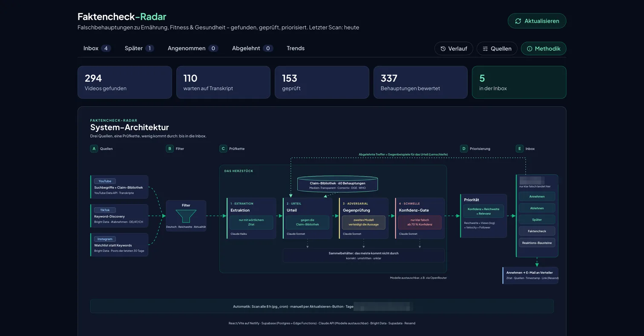The image size is (644, 336).
Task: Click the A badge next to Quellen
Action: [94, 148]
